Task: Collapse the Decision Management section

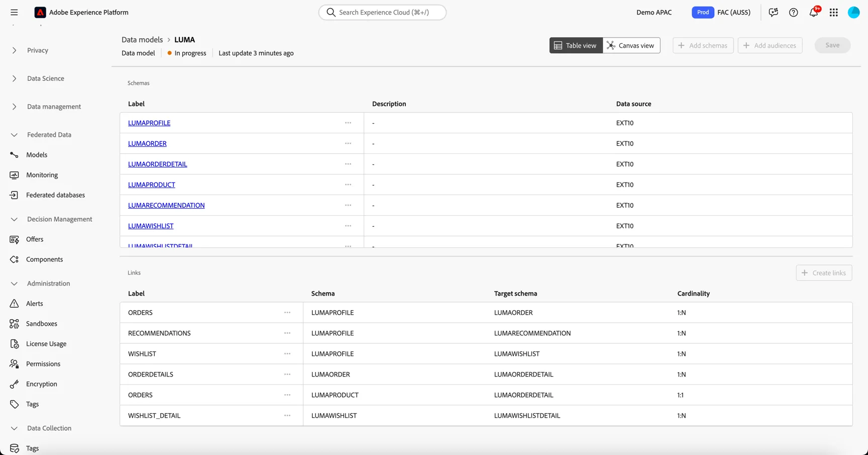Action: (x=14, y=219)
